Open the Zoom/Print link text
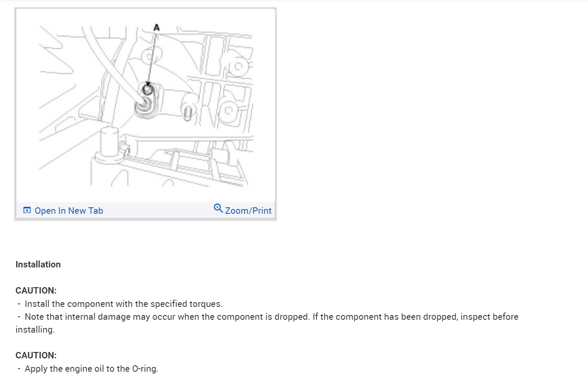The width and height of the screenshot is (588, 385). click(248, 211)
